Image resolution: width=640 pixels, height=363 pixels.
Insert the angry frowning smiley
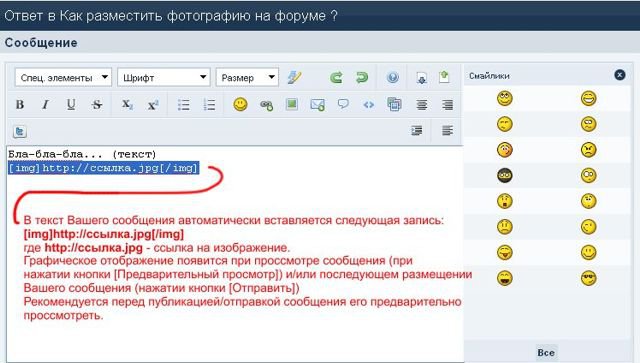pos(589,150)
